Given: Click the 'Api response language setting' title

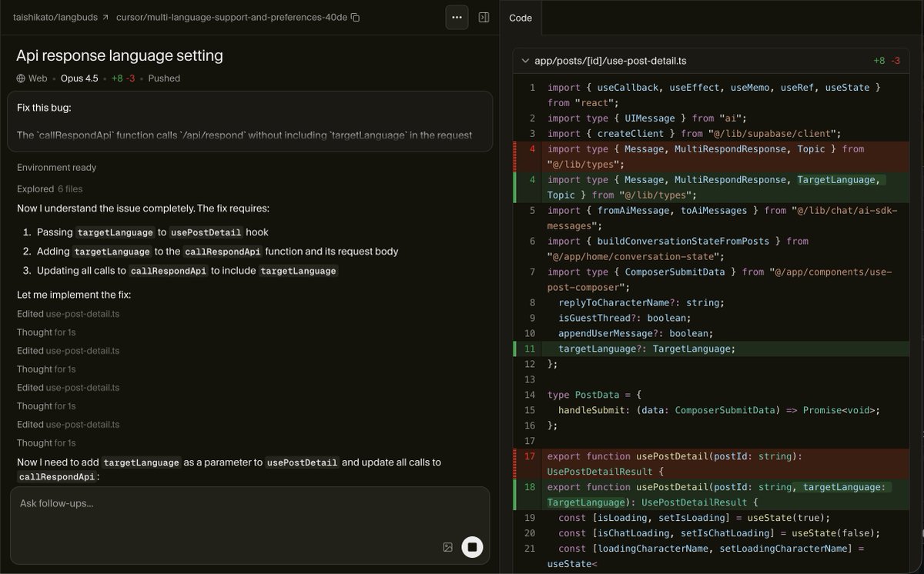Looking at the screenshot, I should click(119, 55).
